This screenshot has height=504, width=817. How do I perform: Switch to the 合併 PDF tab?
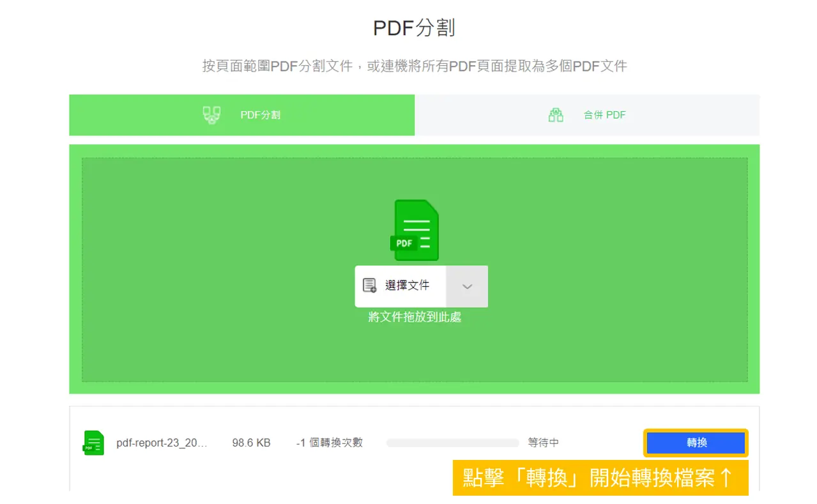(587, 115)
